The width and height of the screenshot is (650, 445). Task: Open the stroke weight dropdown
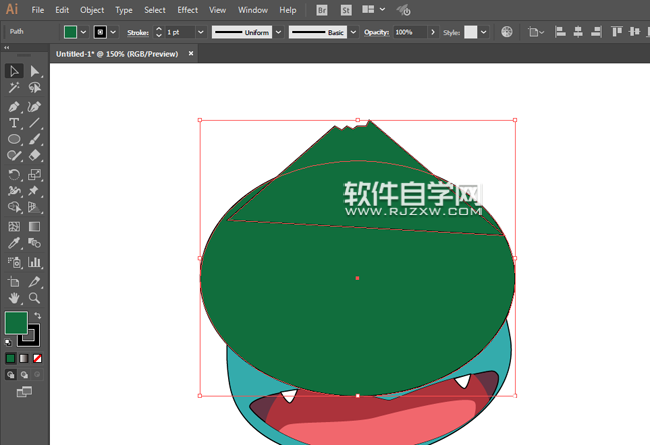click(201, 32)
